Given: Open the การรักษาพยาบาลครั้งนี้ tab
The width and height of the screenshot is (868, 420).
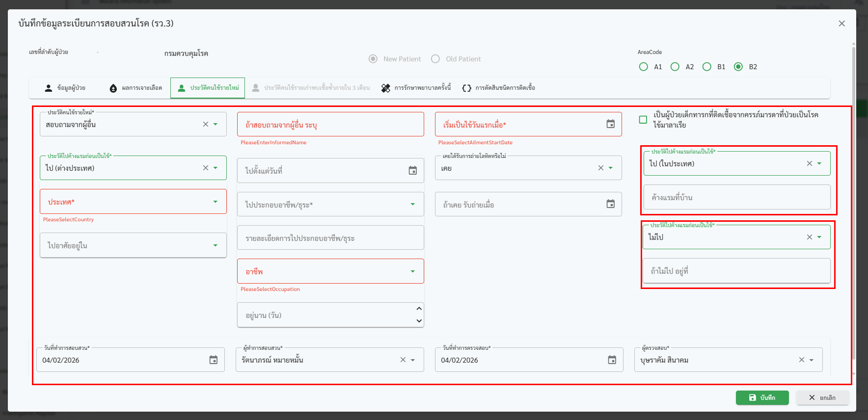Looking at the screenshot, I should point(416,88).
